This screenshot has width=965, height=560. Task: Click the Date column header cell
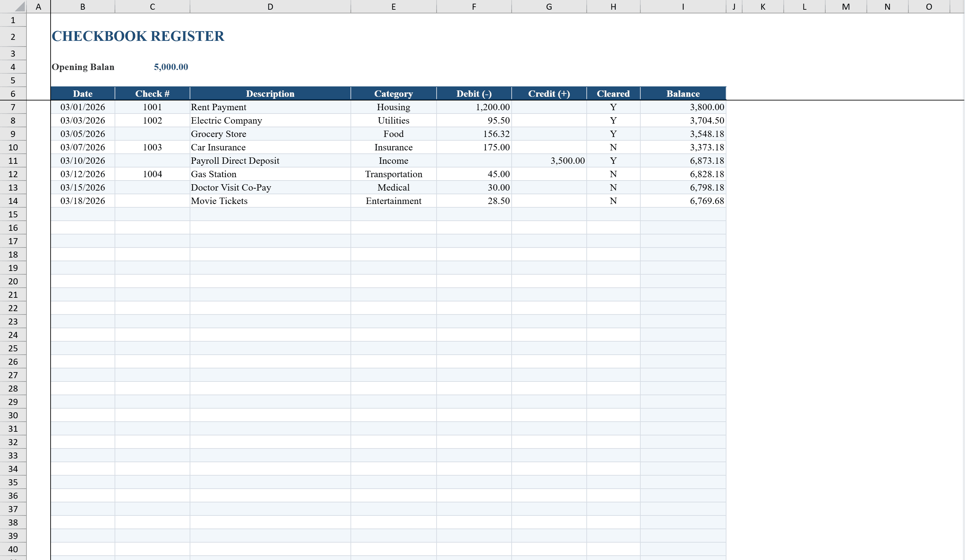[83, 93]
